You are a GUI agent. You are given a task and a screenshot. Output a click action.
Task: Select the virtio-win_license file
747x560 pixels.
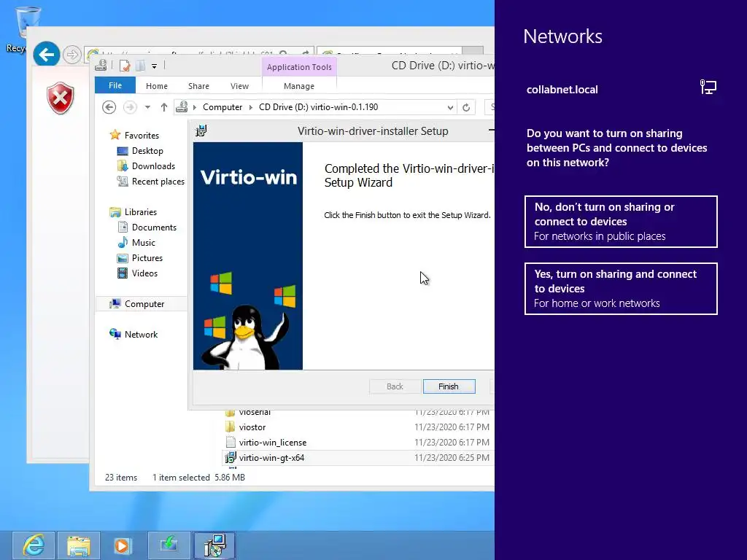(x=273, y=443)
